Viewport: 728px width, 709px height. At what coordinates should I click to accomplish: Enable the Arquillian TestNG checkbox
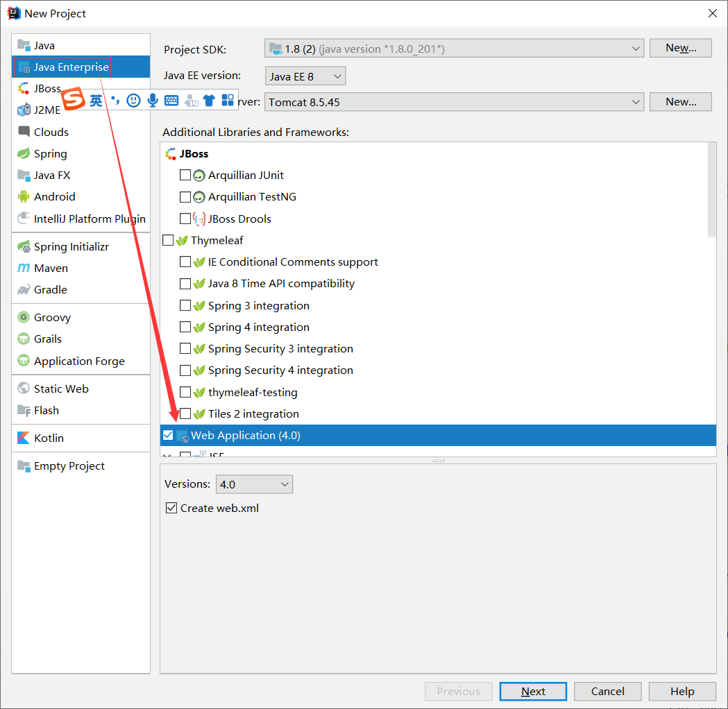click(x=185, y=197)
